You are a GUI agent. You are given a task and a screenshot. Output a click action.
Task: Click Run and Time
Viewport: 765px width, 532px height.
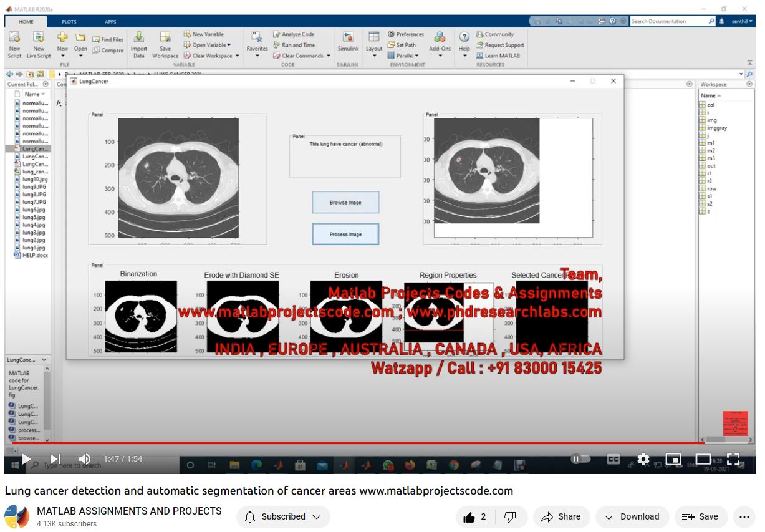294,45
